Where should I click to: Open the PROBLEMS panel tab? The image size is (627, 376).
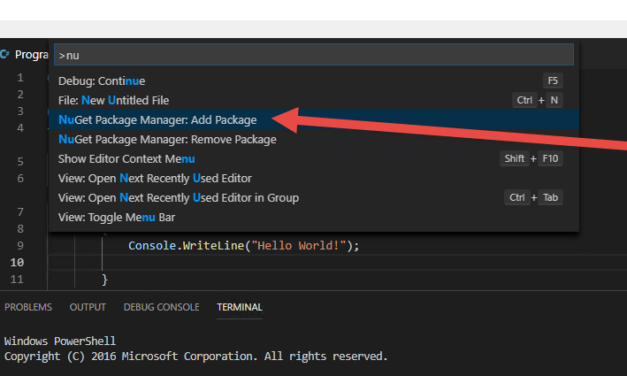click(28, 307)
